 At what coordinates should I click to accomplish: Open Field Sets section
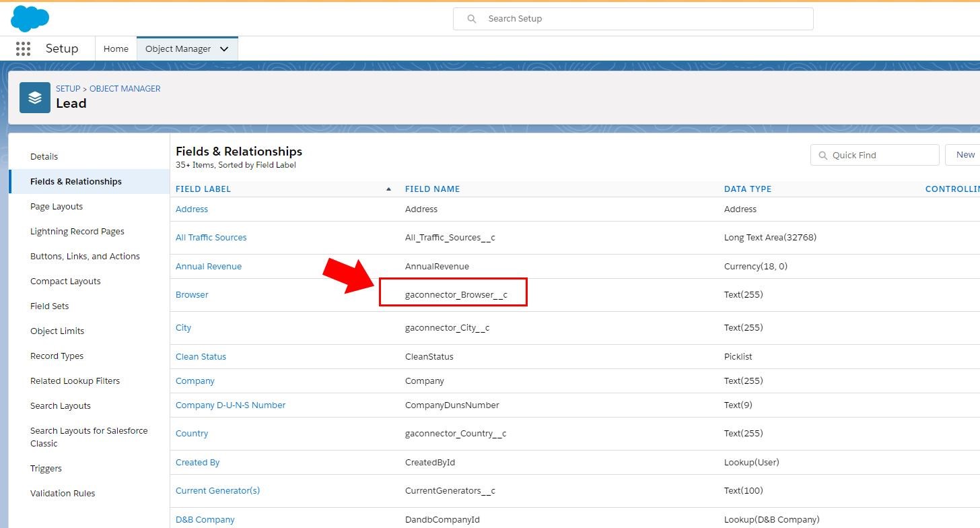pyautogui.click(x=50, y=306)
